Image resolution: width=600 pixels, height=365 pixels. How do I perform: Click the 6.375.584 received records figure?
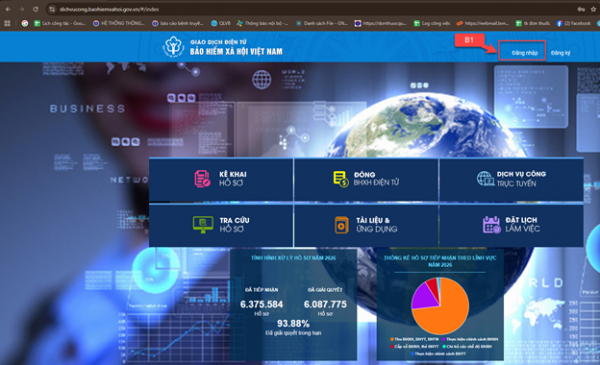[261, 304]
